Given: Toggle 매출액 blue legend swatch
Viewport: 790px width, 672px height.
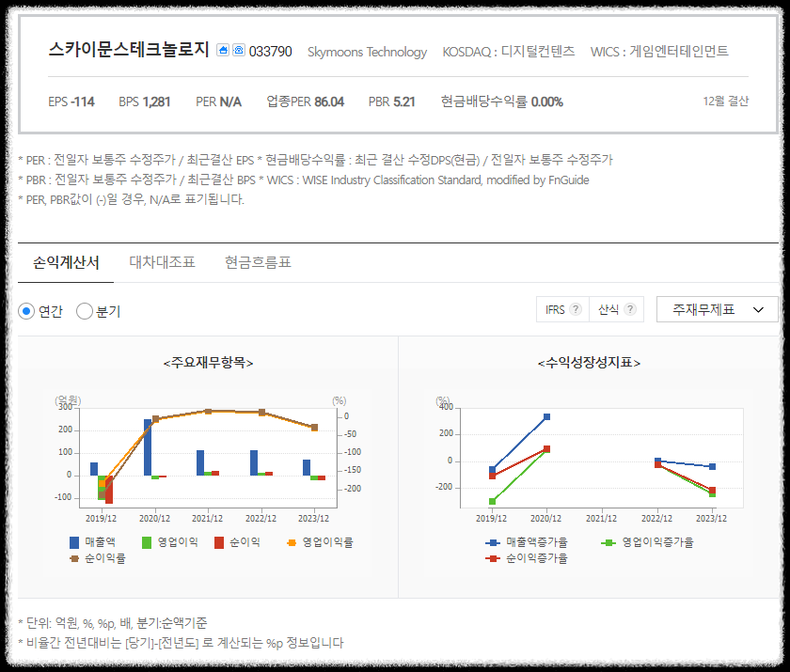Looking at the screenshot, I should (74, 542).
